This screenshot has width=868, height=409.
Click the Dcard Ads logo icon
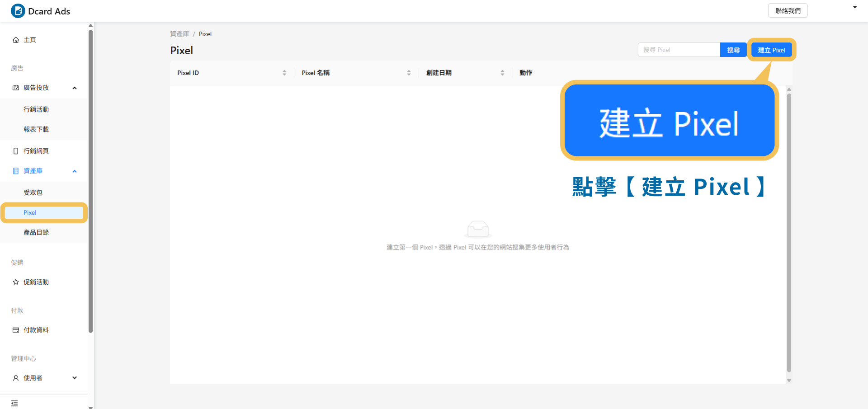(x=18, y=11)
